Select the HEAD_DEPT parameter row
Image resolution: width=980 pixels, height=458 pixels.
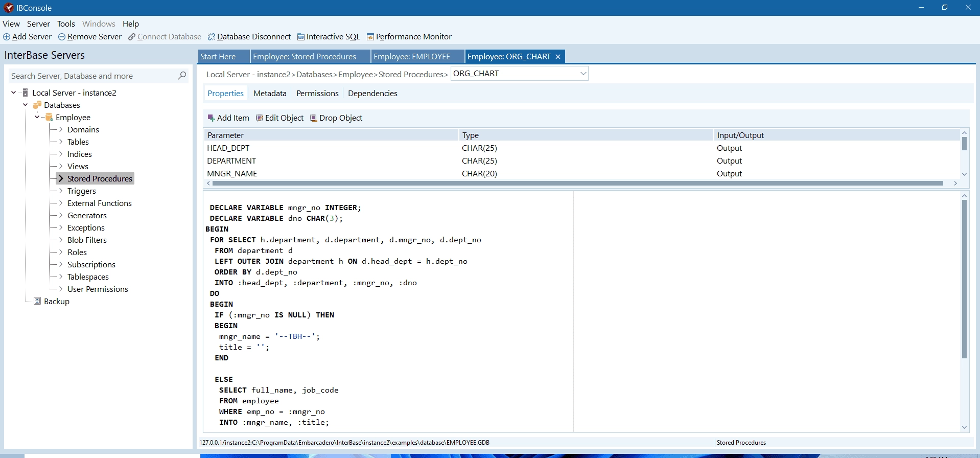[x=581, y=148]
